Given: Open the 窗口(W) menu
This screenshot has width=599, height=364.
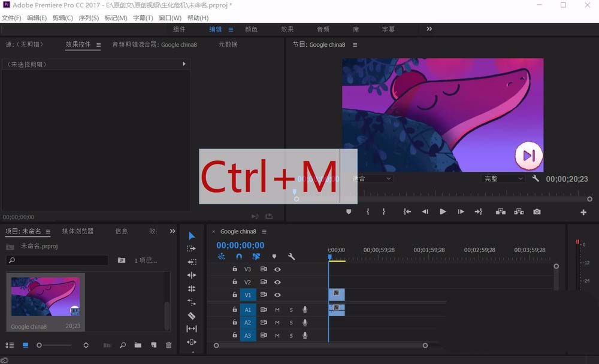Looking at the screenshot, I should click(170, 18).
